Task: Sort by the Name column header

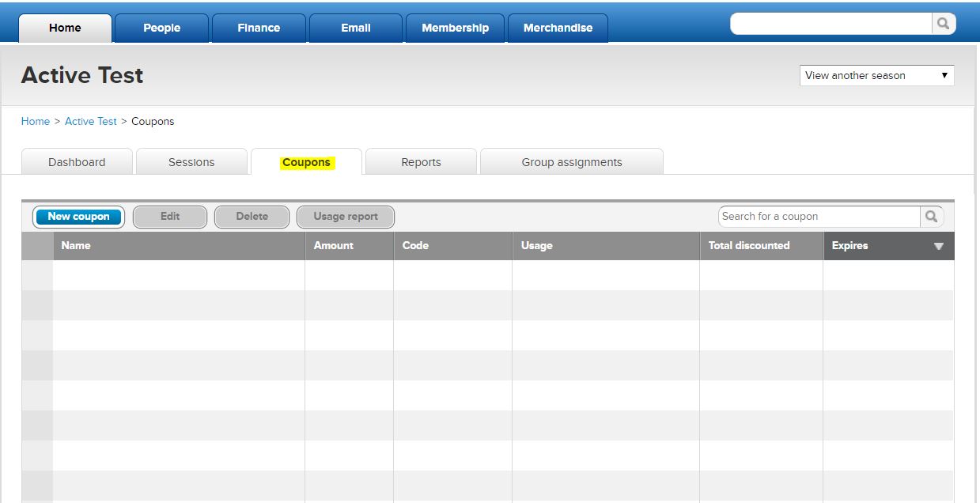Action: pyautogui.click(x=76, y=246)
